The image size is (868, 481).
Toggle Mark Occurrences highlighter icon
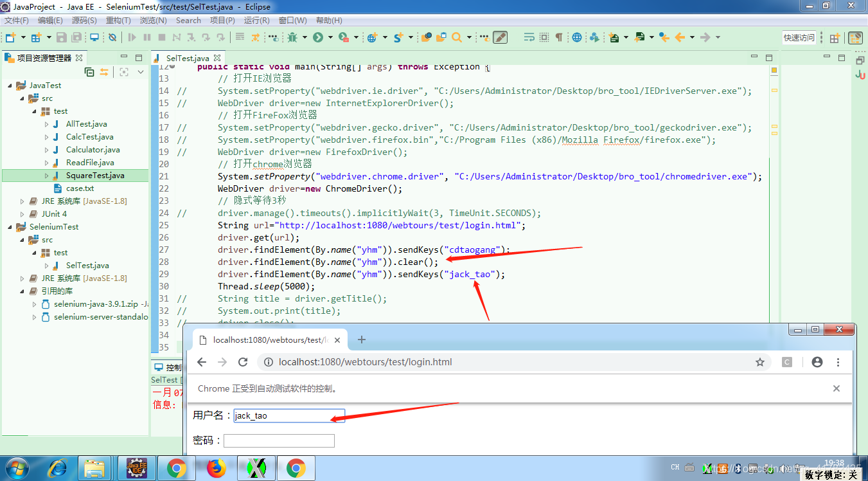(x=500, y=37)
